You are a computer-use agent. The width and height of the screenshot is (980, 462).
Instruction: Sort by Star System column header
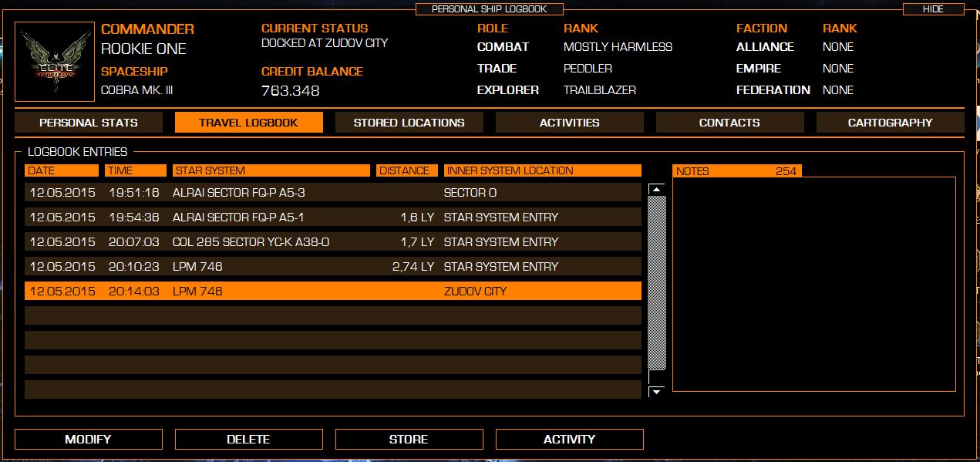[x=271, y=170]
